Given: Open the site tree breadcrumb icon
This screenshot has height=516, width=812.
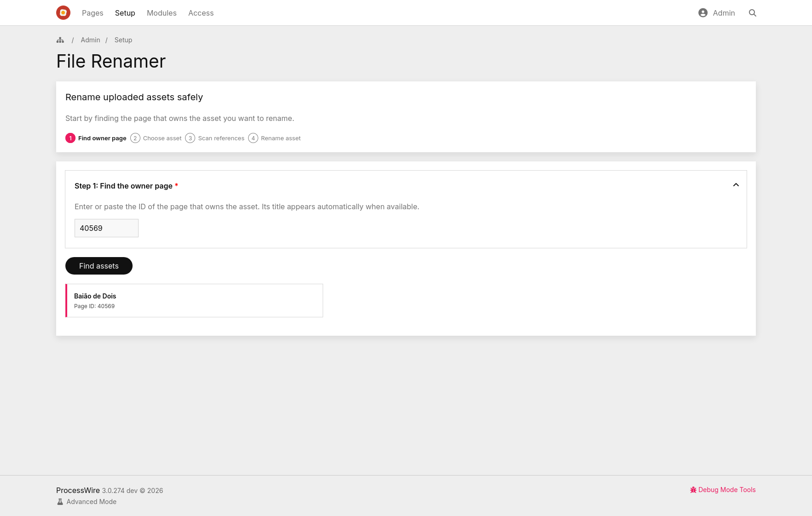Looking at the screenshot, I should pos(60,40).
